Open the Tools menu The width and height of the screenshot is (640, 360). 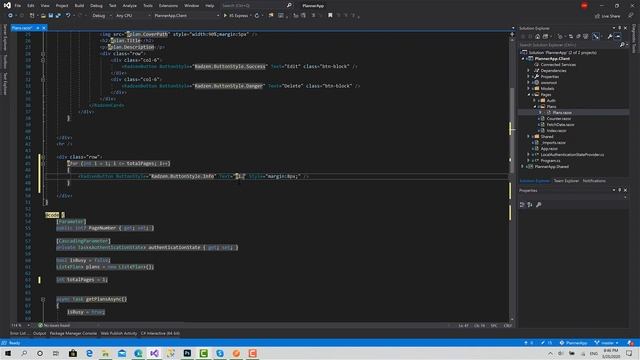coord(148,6)
